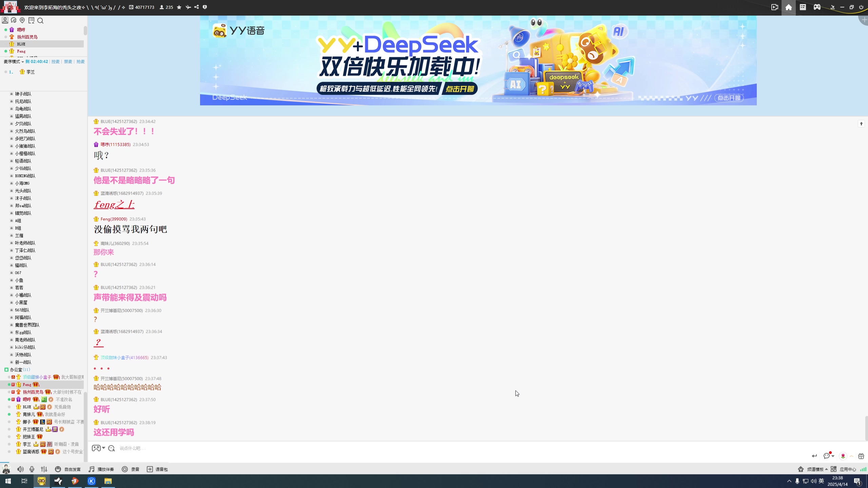
Task: Click the scroll-to-top arrow in chat area
Action: coord(861,124)
